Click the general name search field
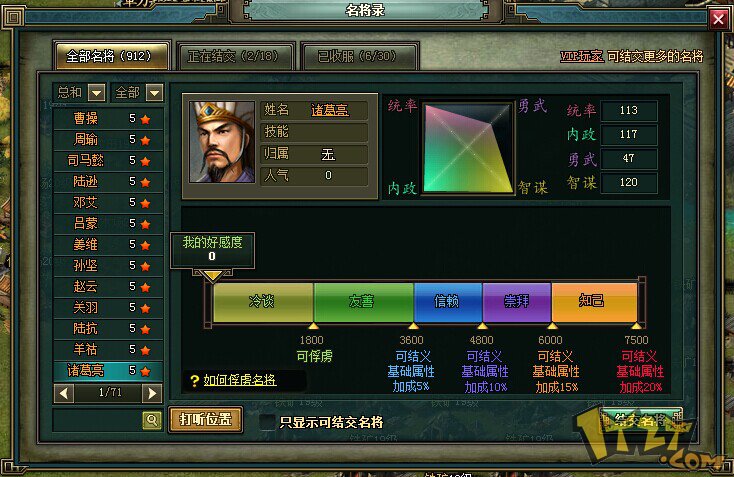734x477 pixels. tap(98, 420)
